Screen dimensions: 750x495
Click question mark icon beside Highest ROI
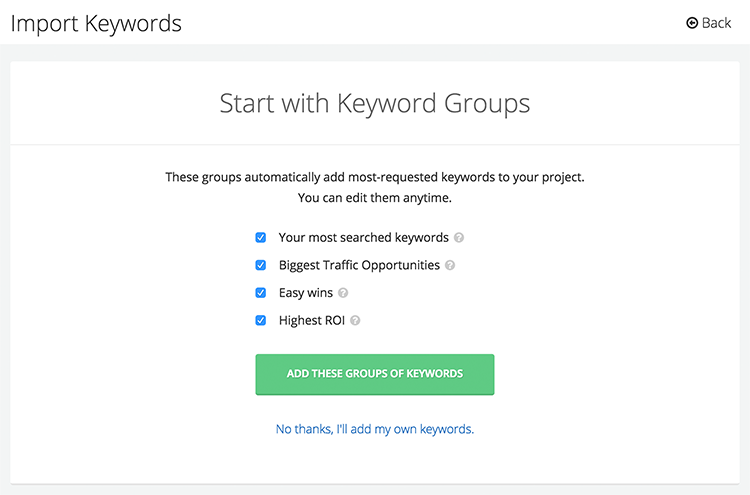tap(355, 320)
